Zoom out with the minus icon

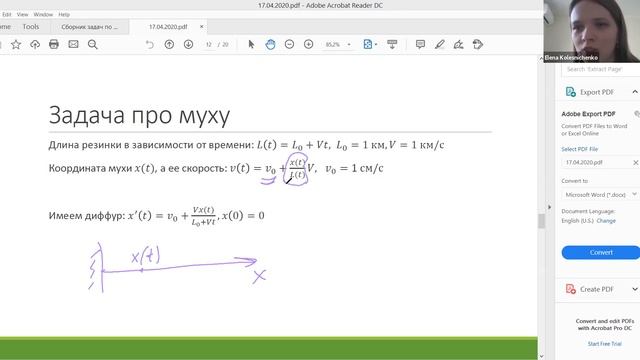[289, 44]
